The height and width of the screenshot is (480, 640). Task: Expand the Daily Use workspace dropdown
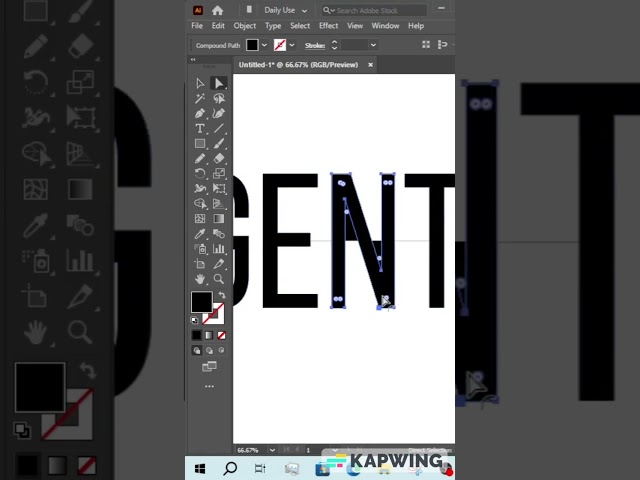(x=304, y=11)
